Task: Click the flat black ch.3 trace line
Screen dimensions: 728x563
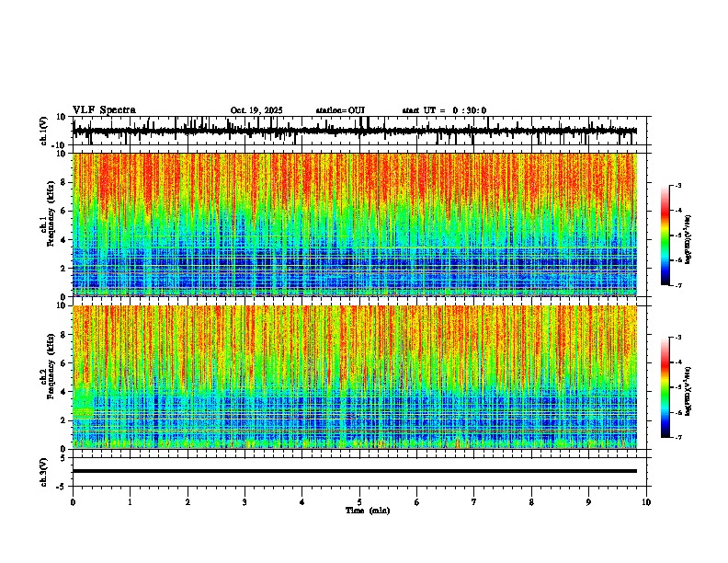Action: pyautogui.click(x=355, y=471)
